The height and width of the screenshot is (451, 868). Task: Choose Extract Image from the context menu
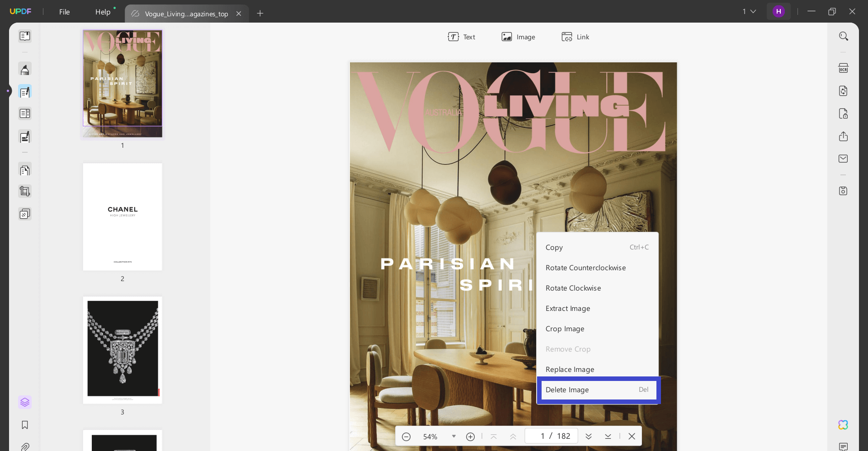tap(568, 308)
